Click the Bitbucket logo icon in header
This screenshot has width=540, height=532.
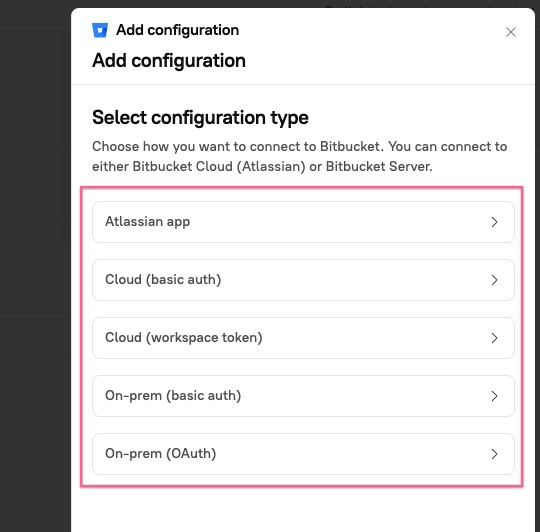pyautogui.click(x=100, y=30)
